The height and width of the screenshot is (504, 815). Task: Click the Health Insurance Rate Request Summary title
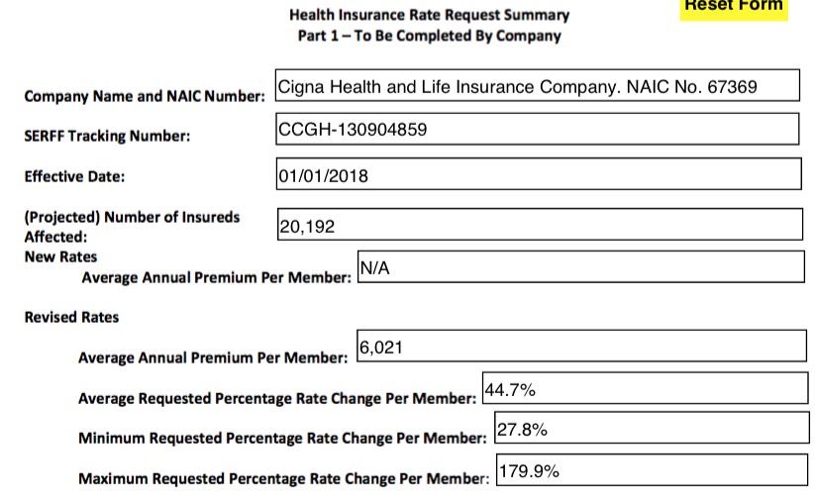click(429, 15)
